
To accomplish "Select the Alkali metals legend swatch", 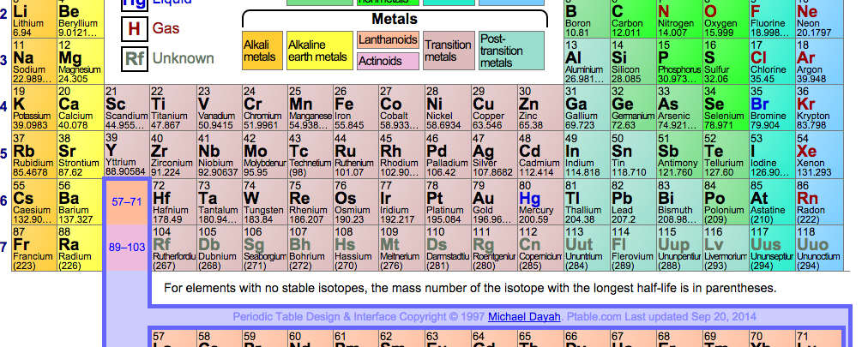I will coord(262,51).
